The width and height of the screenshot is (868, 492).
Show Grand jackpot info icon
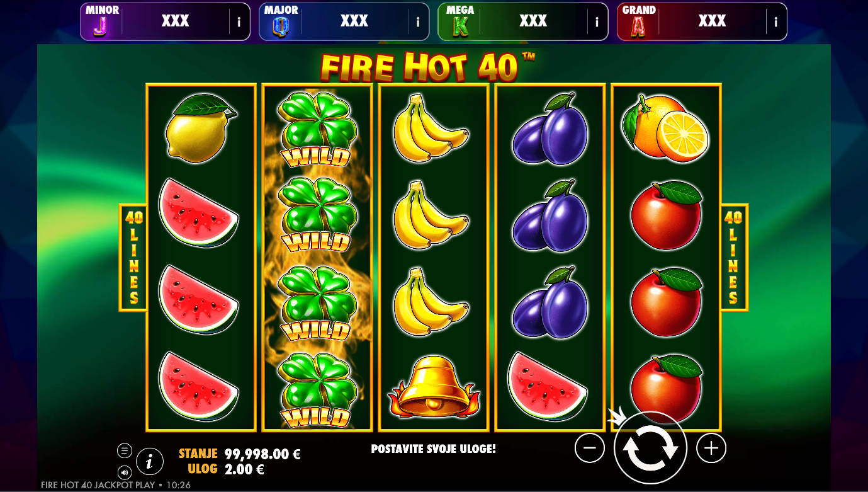point(776,22)
